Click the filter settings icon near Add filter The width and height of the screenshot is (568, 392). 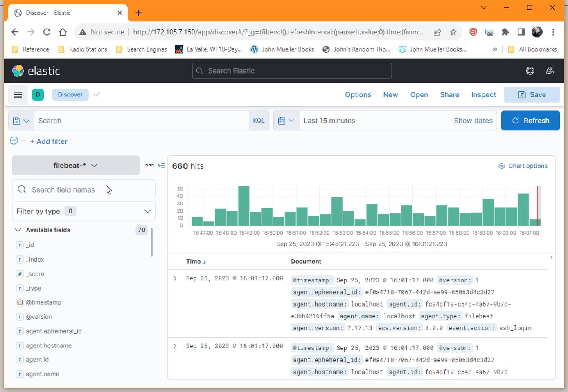click(14, 140)
